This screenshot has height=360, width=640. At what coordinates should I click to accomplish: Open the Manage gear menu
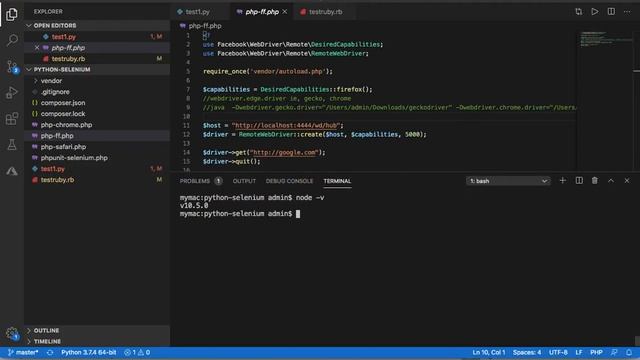tap(12, 333)
